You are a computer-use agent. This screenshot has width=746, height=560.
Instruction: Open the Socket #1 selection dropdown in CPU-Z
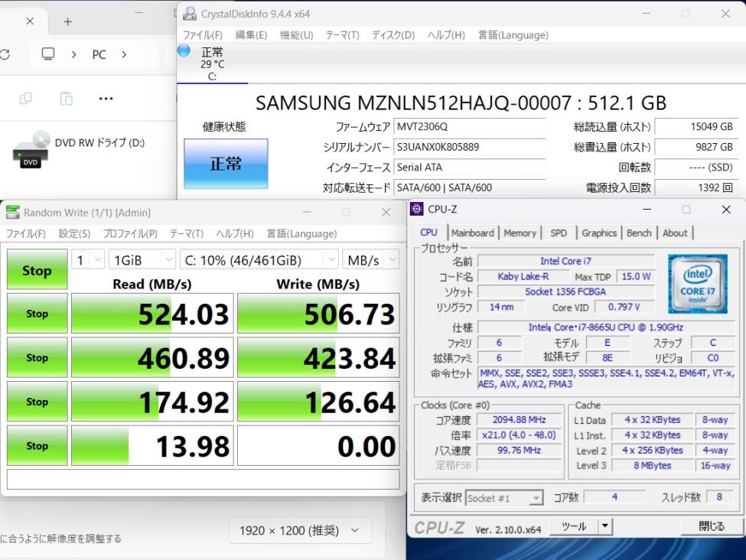coord(503,498)
